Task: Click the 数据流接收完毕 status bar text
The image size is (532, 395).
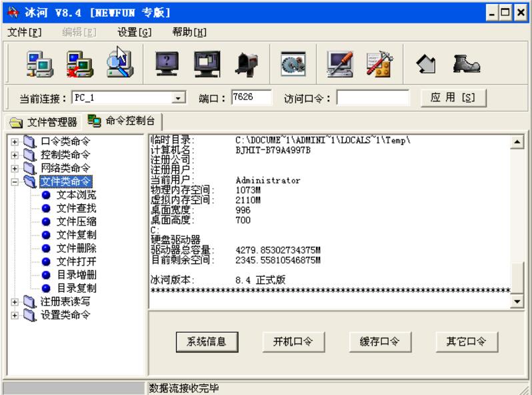Action: [184, 388]
